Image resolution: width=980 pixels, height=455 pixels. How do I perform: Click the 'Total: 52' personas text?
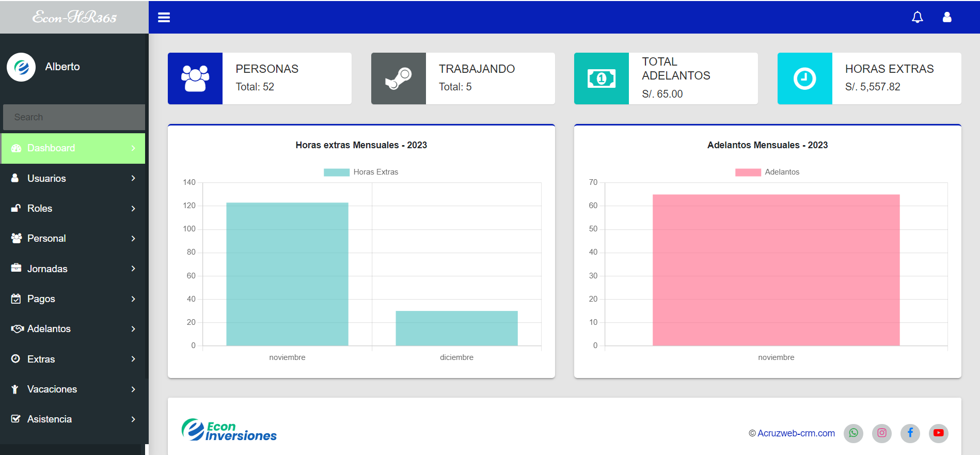click(255, 87)
